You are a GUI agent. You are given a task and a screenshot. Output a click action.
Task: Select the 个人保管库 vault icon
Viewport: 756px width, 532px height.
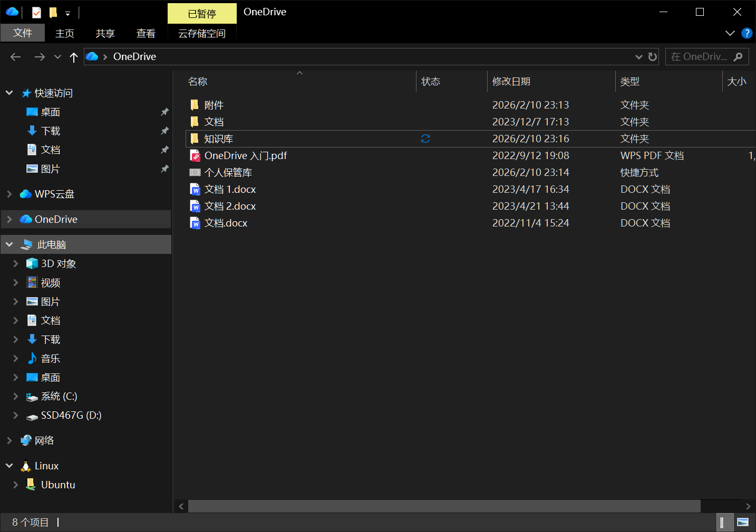[x=195, y=172]
